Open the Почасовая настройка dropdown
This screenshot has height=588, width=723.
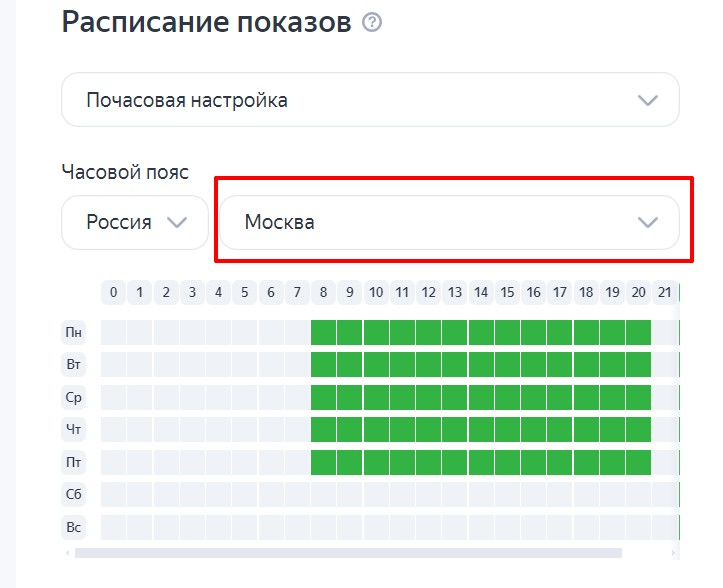click(370, 99)
